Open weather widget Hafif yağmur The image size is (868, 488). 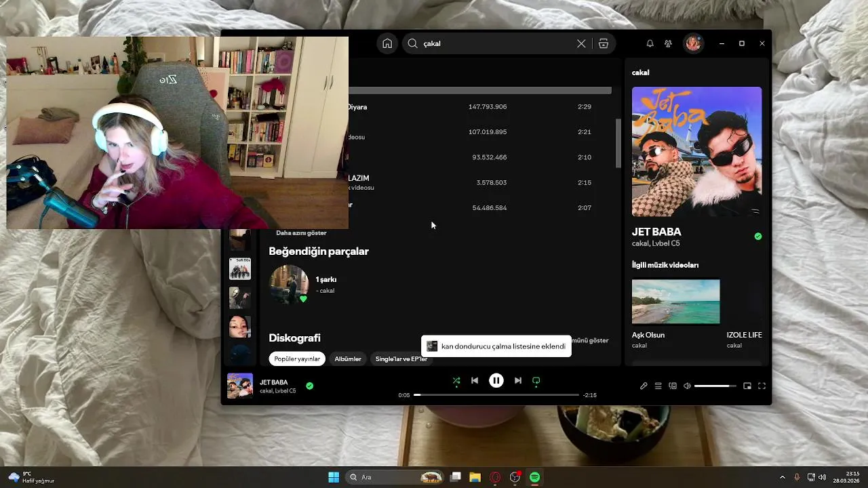(x=31, y=477)
